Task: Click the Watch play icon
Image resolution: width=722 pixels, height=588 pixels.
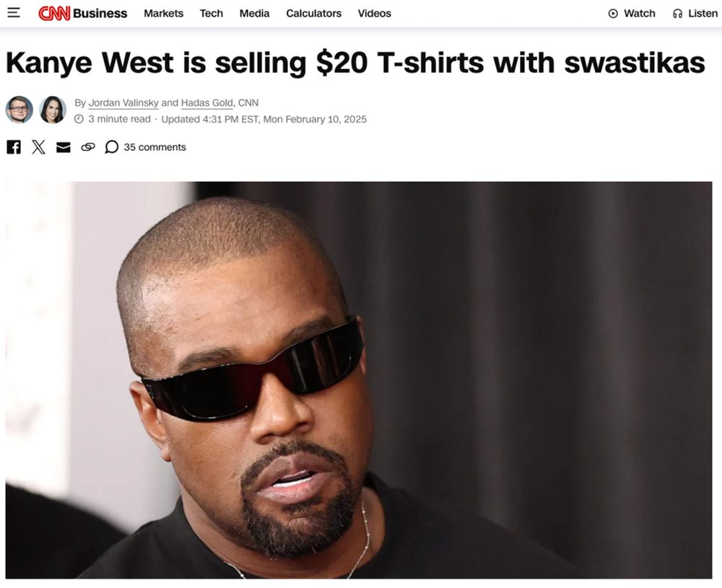Action: click(613, 13)
